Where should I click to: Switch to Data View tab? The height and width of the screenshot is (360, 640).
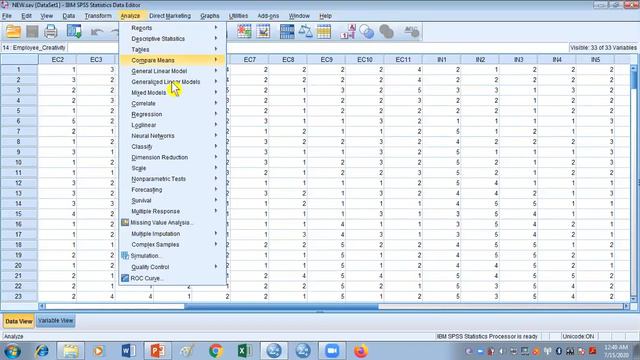[x=19, y=321]
